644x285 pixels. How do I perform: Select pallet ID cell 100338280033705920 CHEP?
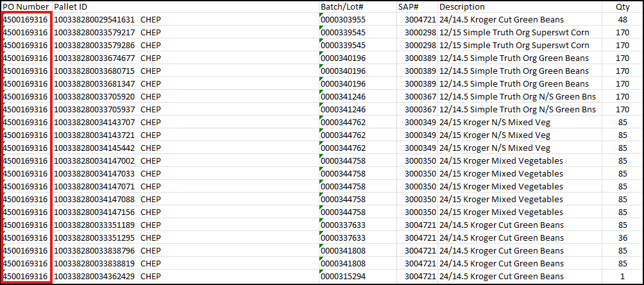tap(185, 96)
